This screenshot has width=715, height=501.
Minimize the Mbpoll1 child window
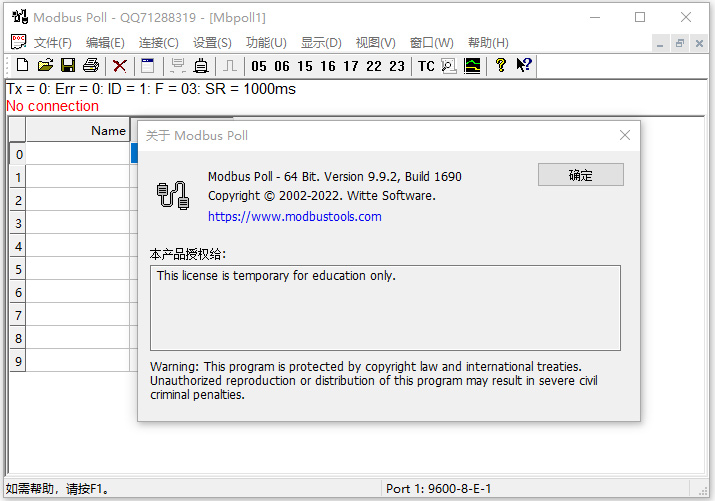point(660,43)
